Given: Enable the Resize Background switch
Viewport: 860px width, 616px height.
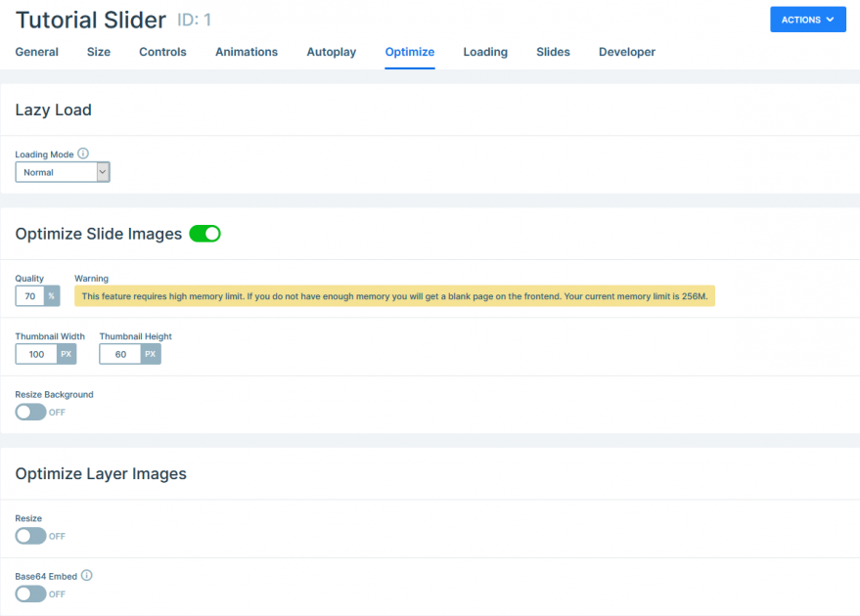Looking at the screenshot, I should coord(30,412).
